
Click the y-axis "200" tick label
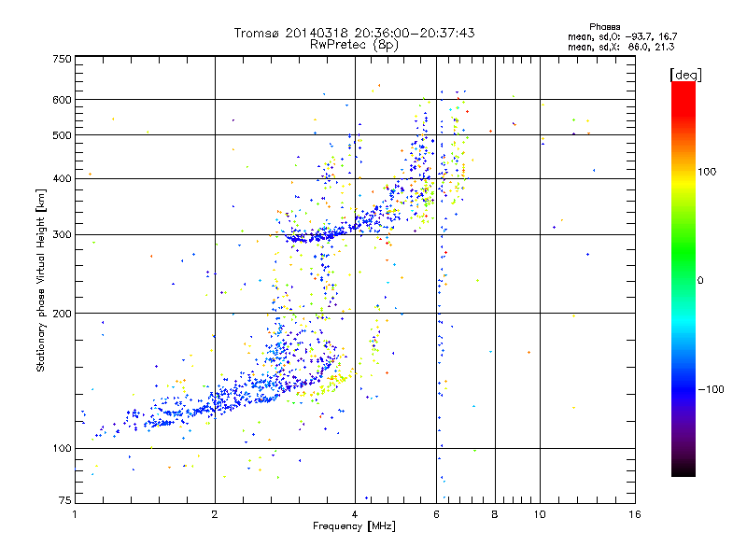pos(62,314)
